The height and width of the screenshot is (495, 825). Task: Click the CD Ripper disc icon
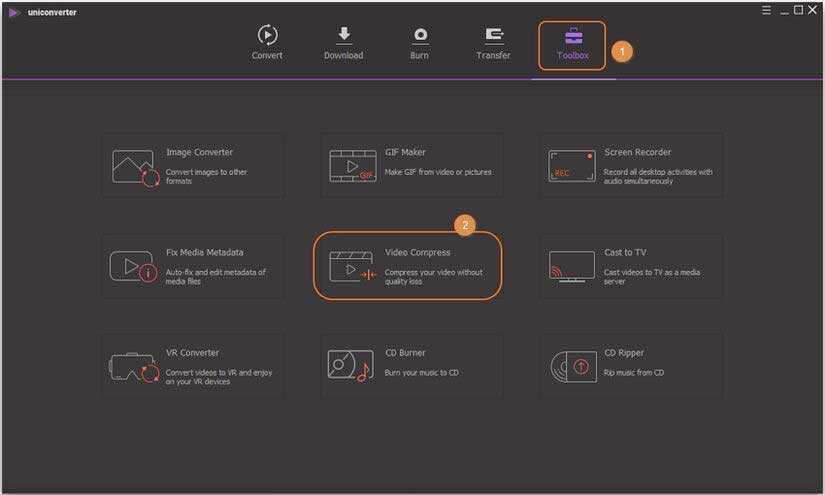point(572,367)
